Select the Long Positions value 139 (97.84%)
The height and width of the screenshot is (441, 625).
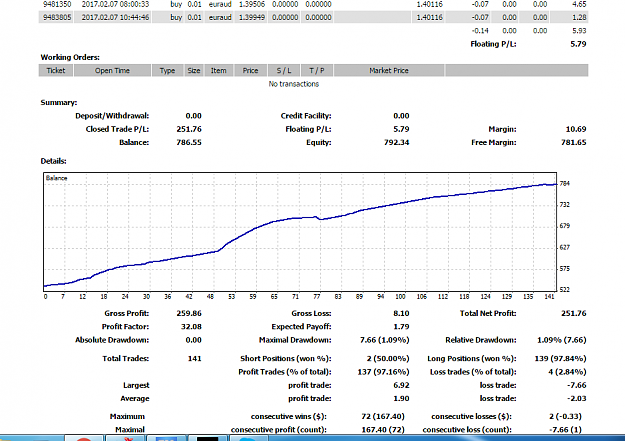(x=560, y=358)
